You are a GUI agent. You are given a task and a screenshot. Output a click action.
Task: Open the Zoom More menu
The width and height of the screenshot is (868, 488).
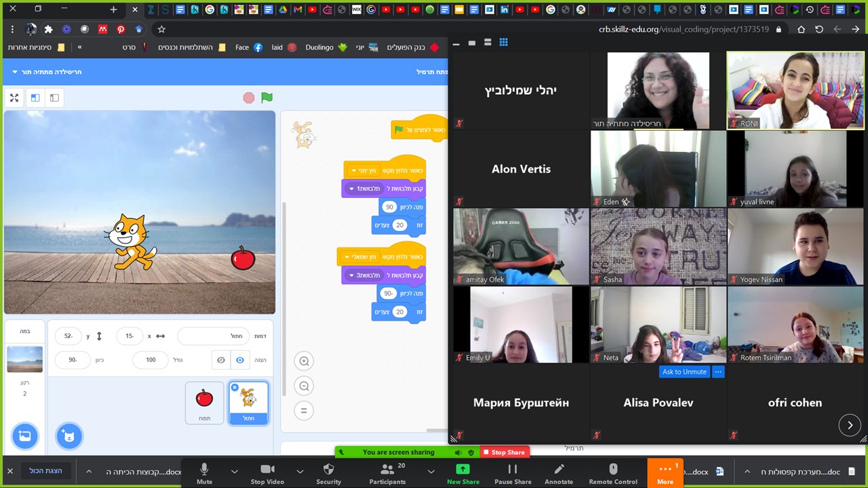coord(665,474)
